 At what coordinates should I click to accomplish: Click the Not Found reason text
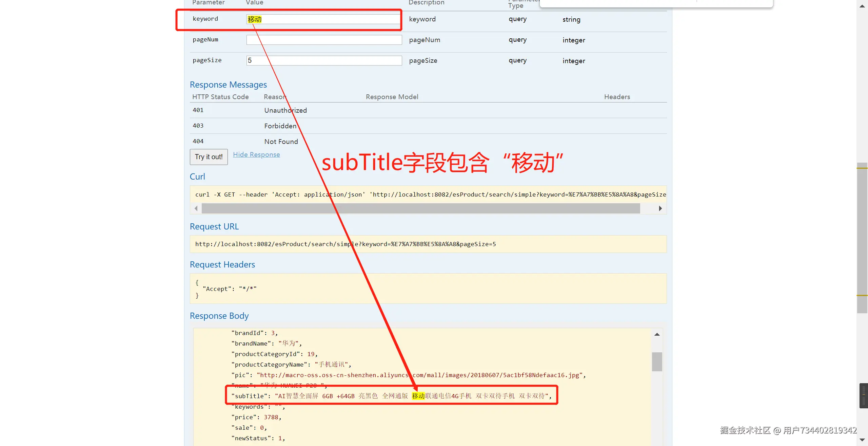tap(281, 142)
